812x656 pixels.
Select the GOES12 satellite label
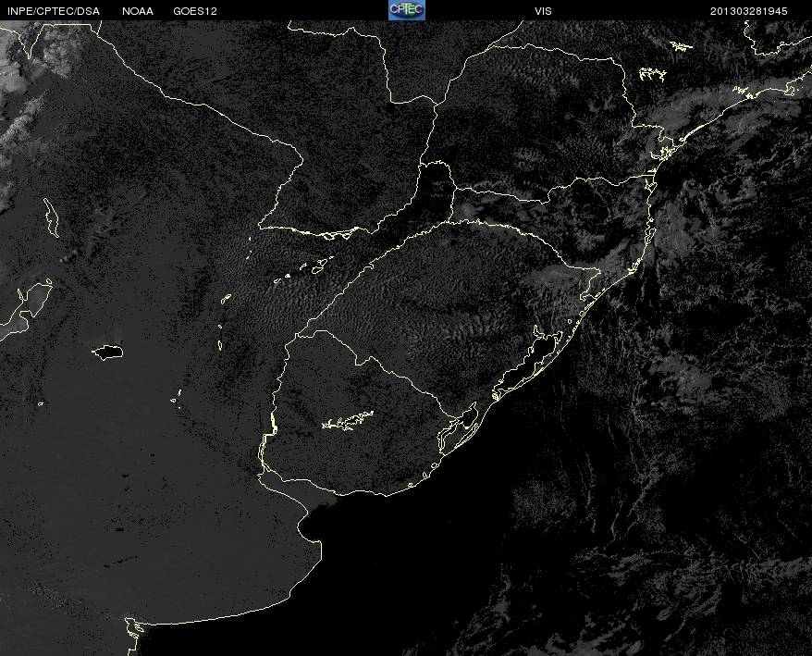pyautogui.click(x=195, y=11)
